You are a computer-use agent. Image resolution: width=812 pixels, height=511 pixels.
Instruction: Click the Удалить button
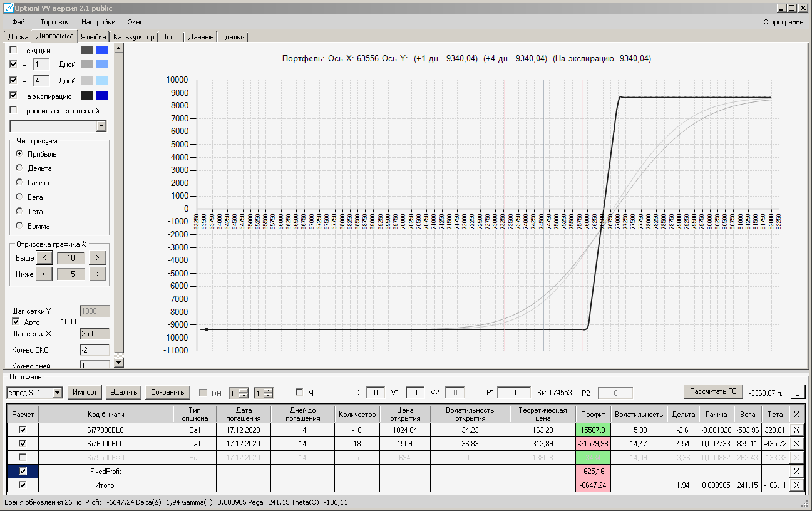coord(124,393)
